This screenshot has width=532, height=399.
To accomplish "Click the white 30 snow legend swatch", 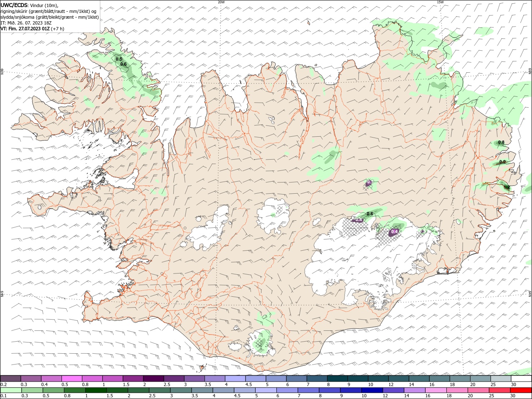I will click(x=521, y=379).
